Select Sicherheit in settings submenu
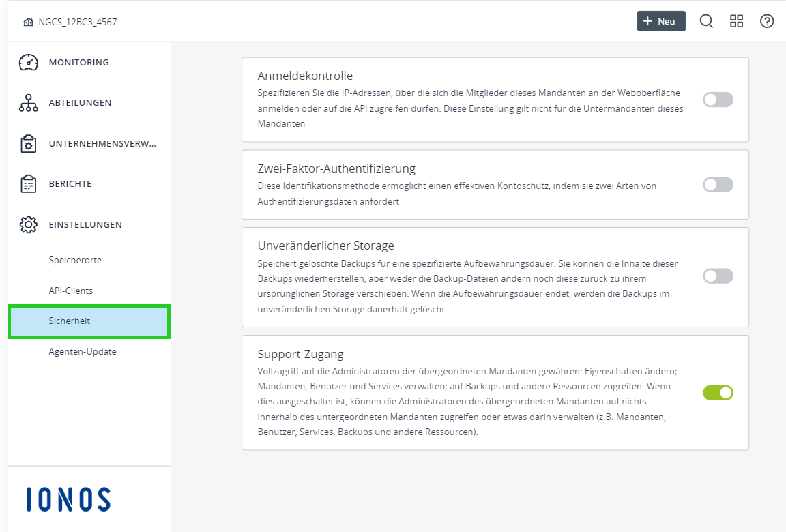 [x=89, y=321]
